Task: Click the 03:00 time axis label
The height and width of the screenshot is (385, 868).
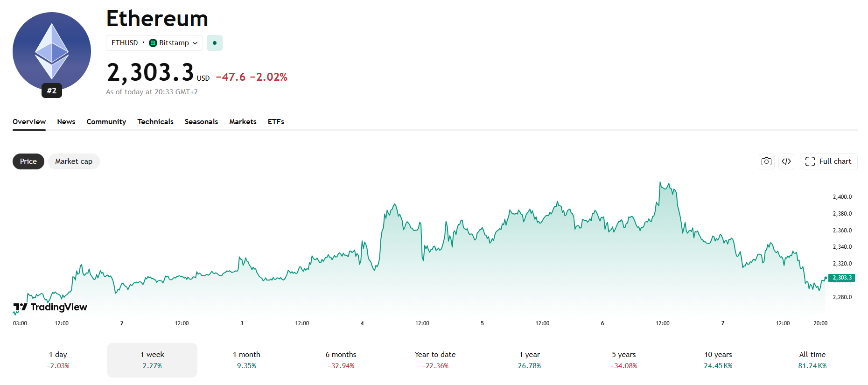Action: 20,323
